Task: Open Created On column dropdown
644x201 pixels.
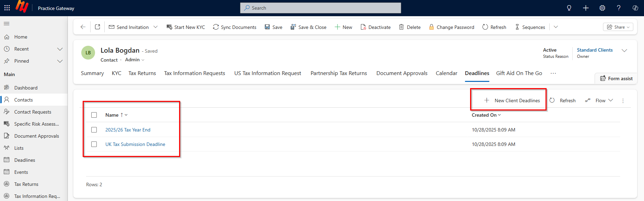Action: tap(499, 115)
